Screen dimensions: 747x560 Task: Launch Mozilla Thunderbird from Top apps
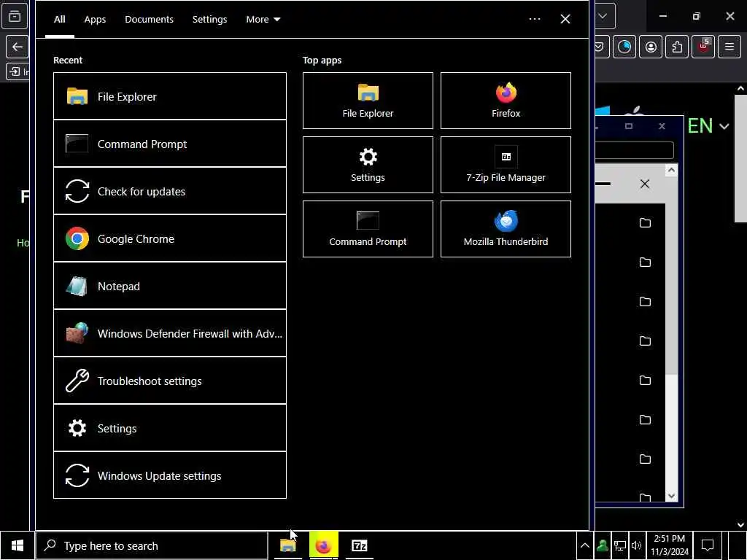(x=506, y=229)
